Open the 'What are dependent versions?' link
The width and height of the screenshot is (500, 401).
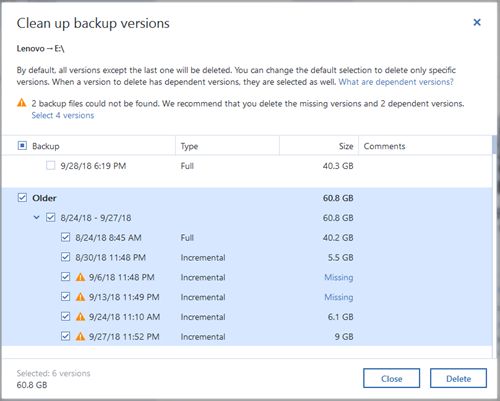click(x=396, y=82)
